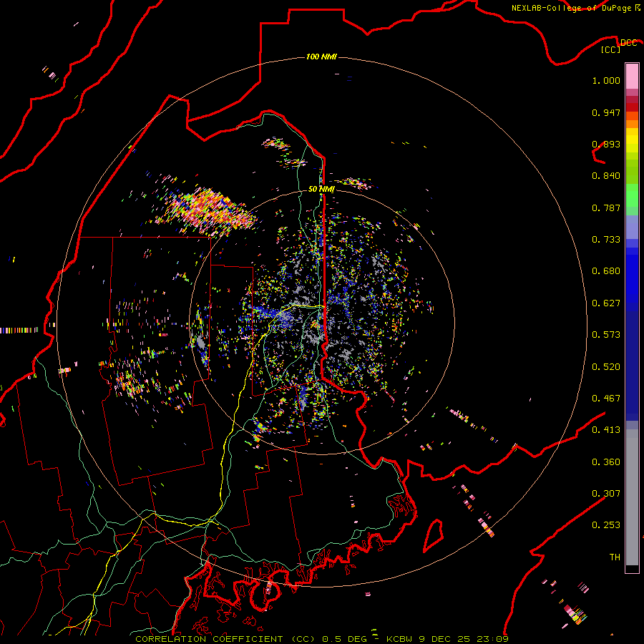Select the 0.413 scale value
The width and height of the screenshot is (644, 644).
tap(606, 430)
